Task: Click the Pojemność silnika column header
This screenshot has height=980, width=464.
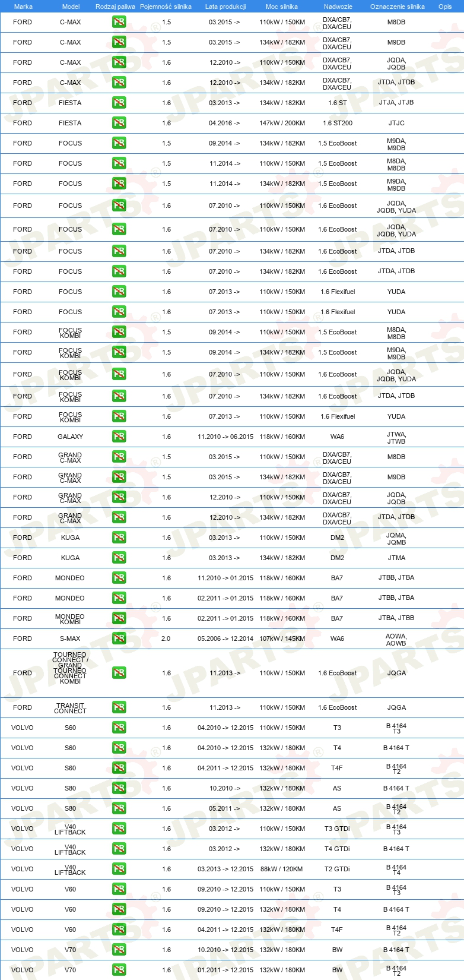Action: pos(166,7)
